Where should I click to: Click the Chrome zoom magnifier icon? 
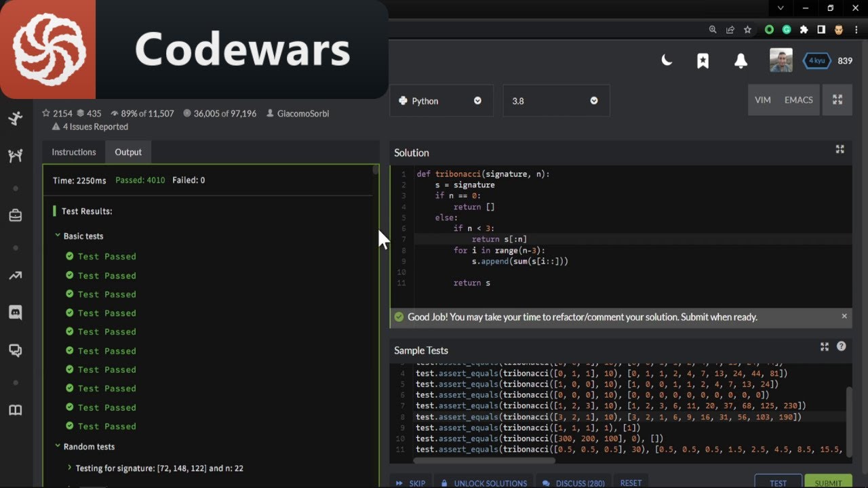713,30
